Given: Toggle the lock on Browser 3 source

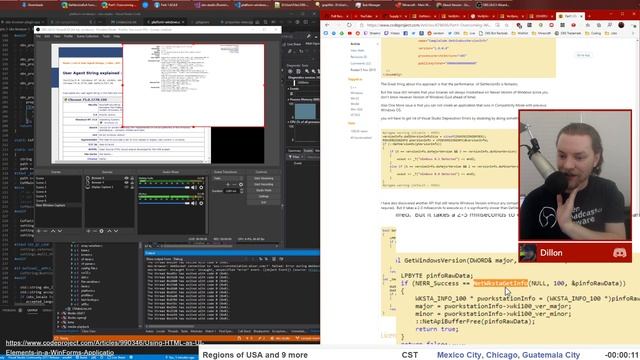Looking at the screenshot, I should (132, 178).
